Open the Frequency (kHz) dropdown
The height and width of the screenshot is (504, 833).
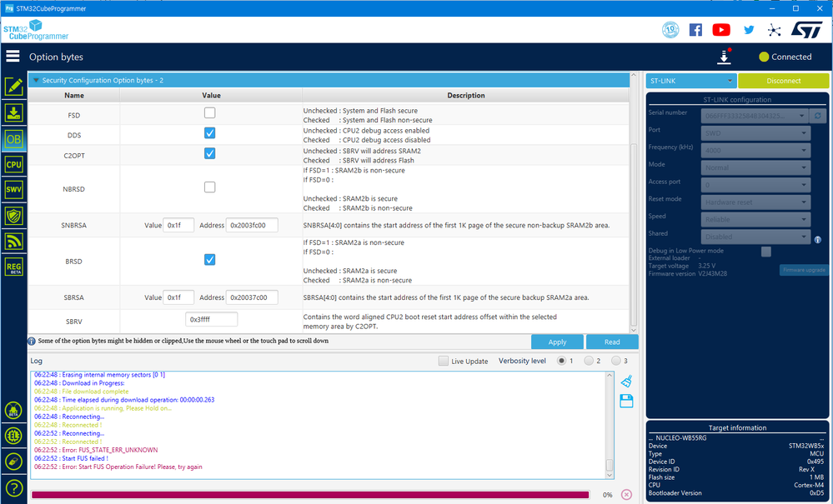[756, 150]
